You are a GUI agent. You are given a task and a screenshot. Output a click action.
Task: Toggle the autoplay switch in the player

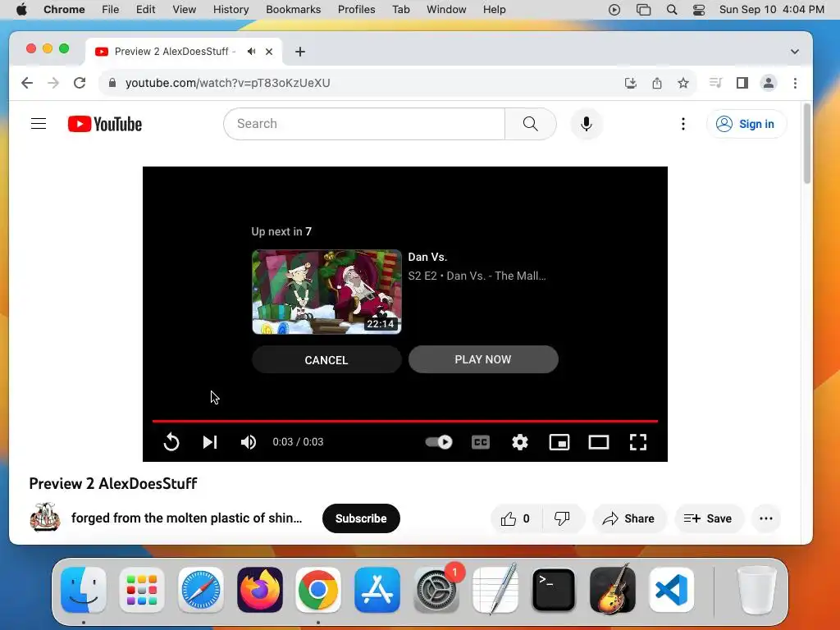click(439, 442)
